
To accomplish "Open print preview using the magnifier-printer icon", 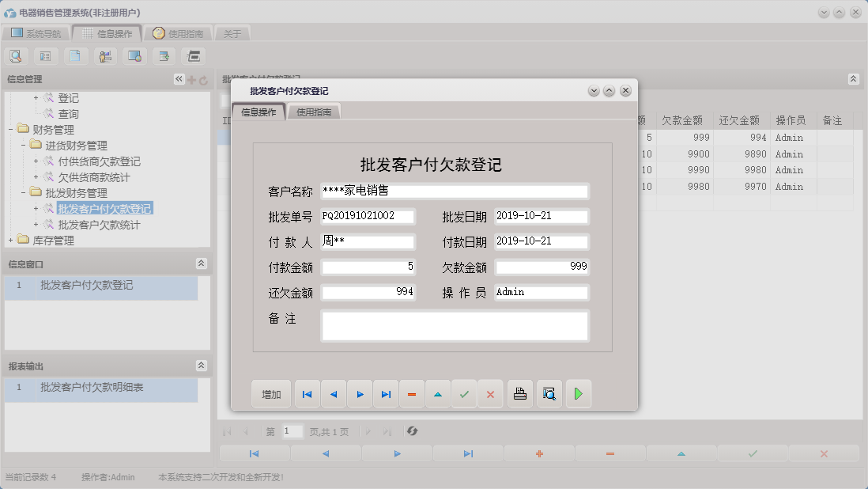I will coord(549,393).
